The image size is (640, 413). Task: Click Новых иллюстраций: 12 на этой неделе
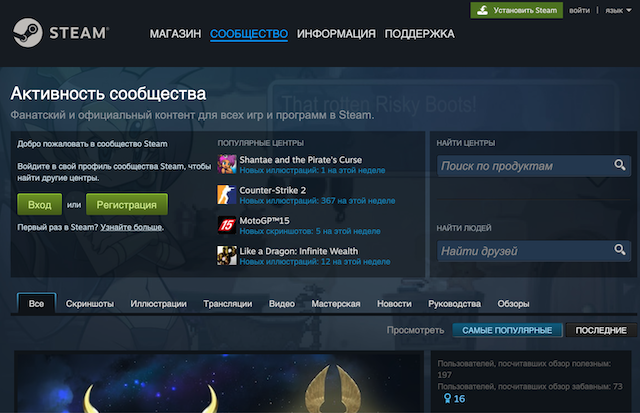(x=315, y=262)
